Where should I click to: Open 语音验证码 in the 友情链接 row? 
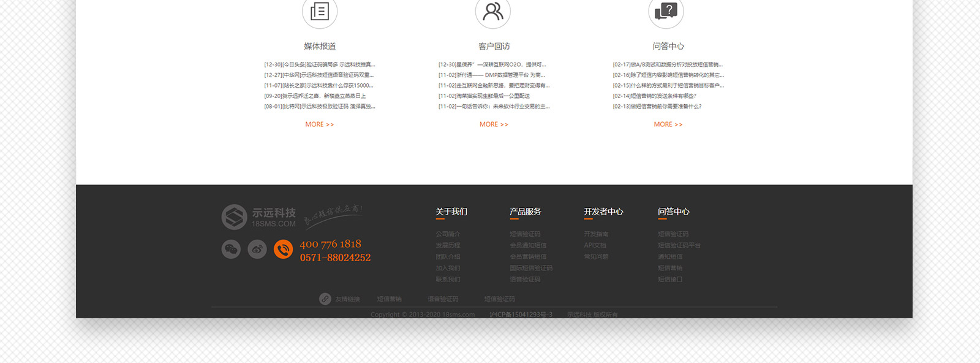[443, 299]
